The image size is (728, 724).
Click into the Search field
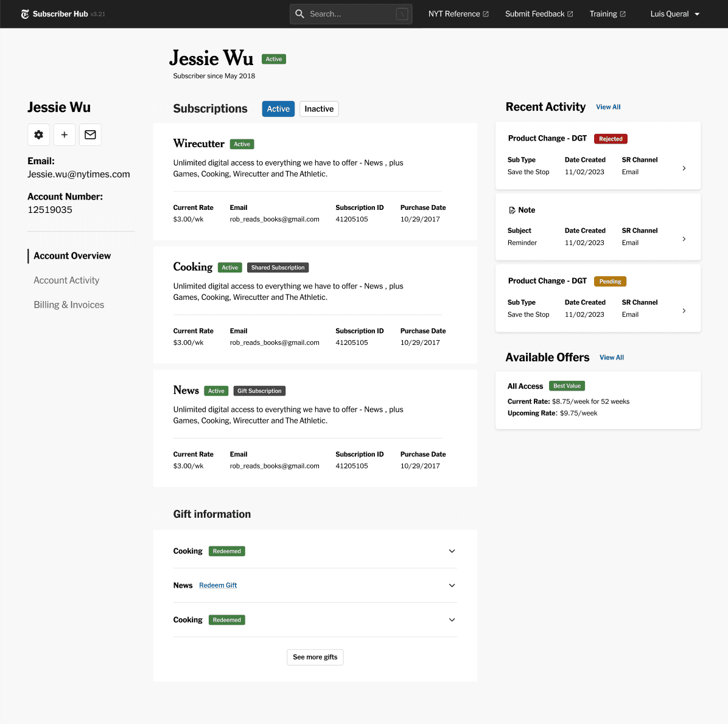pos(351,14)
